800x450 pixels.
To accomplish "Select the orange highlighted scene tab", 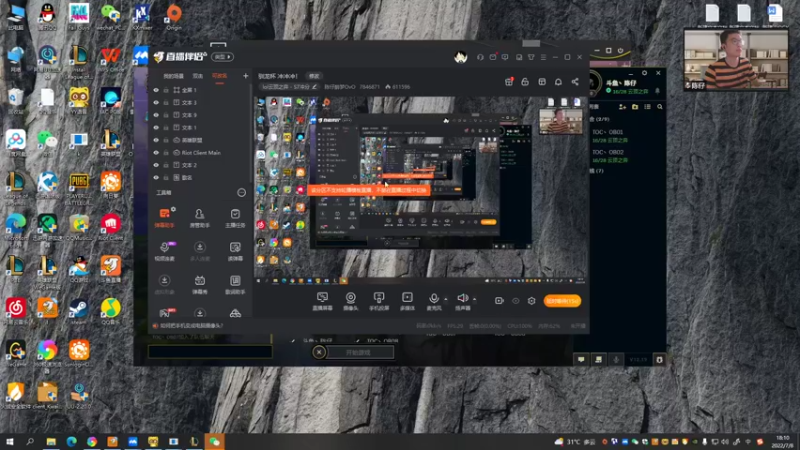I will [219, 76].
